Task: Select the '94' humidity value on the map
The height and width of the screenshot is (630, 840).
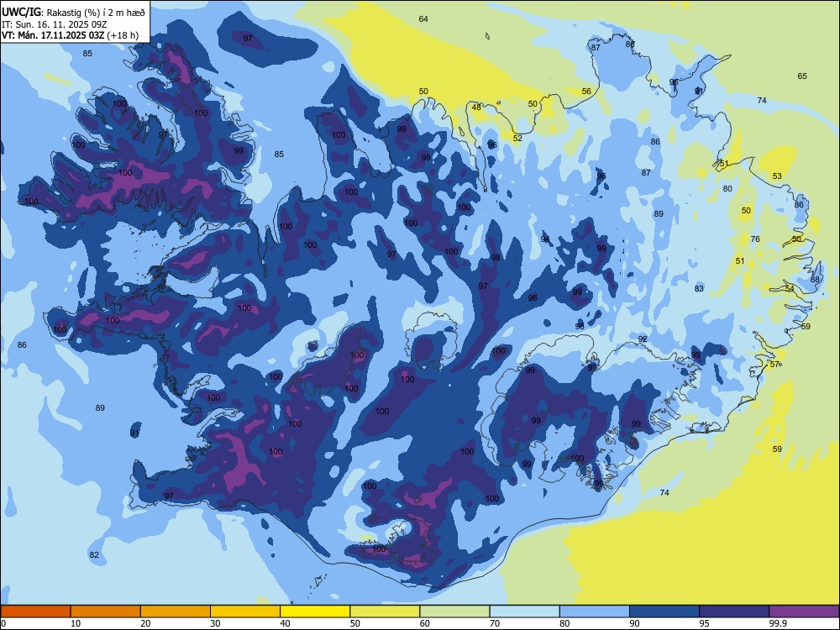Action: (545, 239)
